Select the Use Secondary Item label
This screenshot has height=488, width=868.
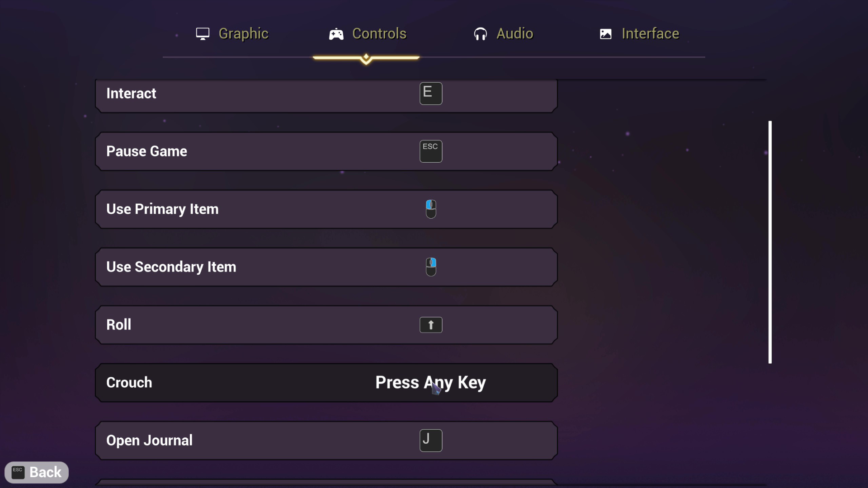click(x=171, y=267)
